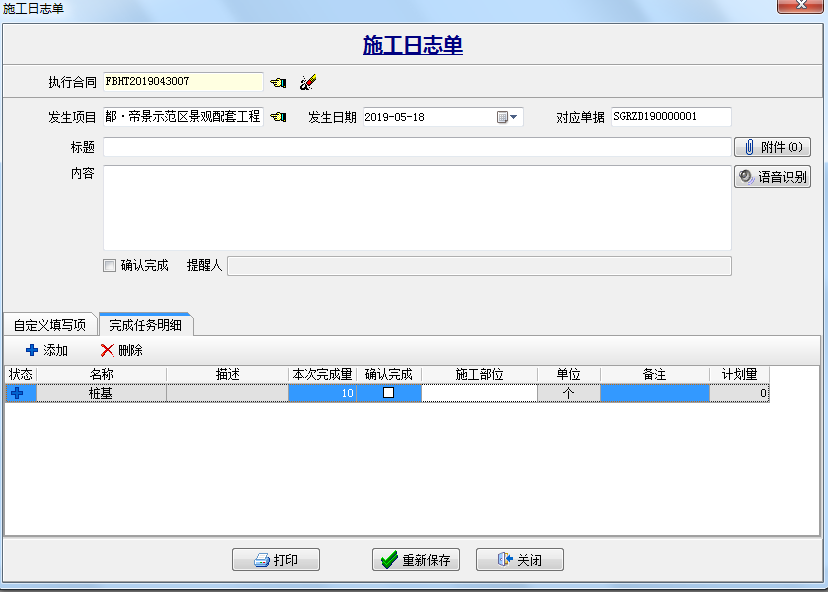Image resolution: width=828 pixels, height=592 pixels.
Task: Click 删除 to delete the selected row
Action: (122, 350)
